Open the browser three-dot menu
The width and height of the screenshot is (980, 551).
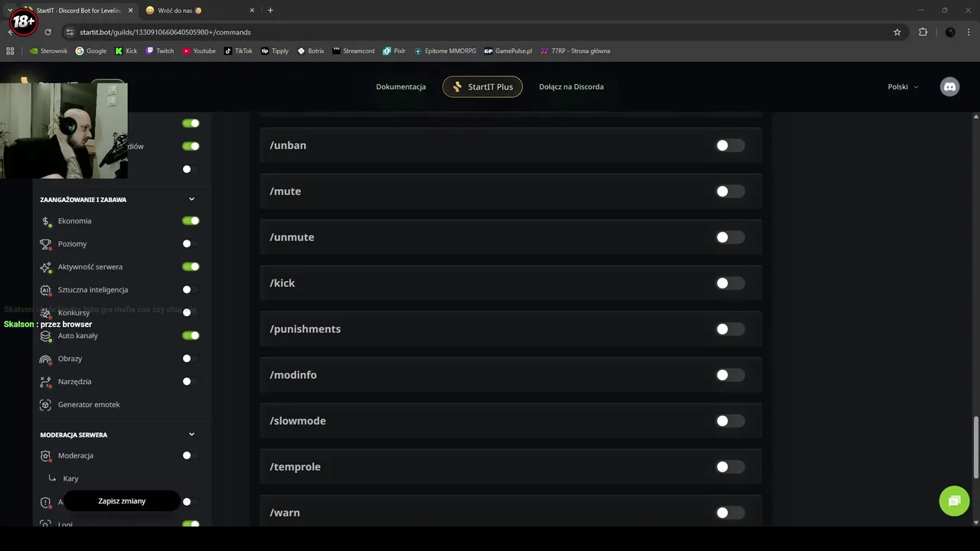point(969,32)
